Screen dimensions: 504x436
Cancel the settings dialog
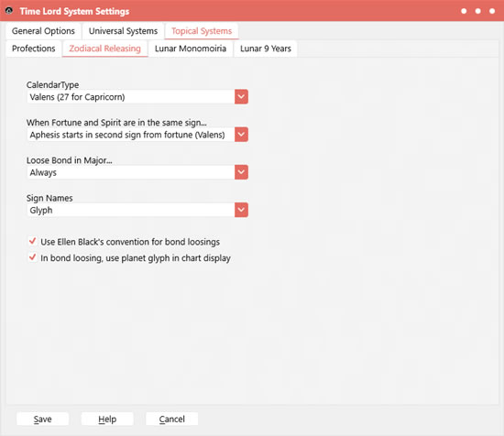(171, 419)
